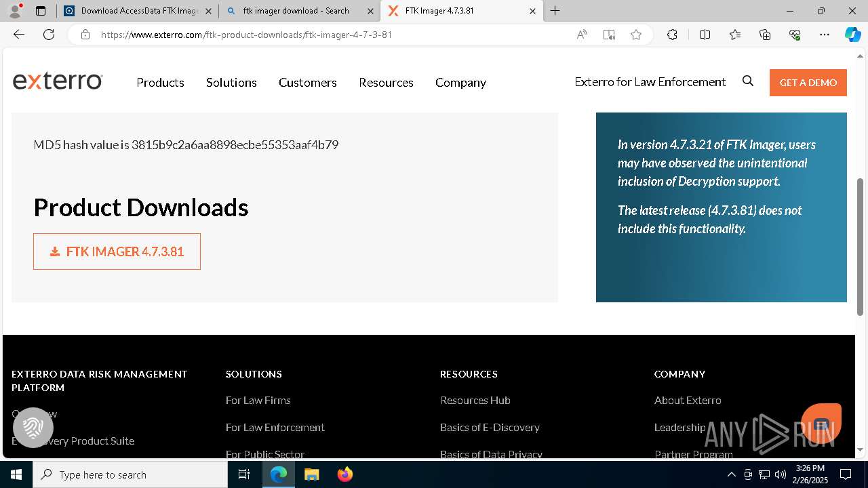Open browser Extensions icon
Screen dimensions: 868x488
click(x=672, y=35)
